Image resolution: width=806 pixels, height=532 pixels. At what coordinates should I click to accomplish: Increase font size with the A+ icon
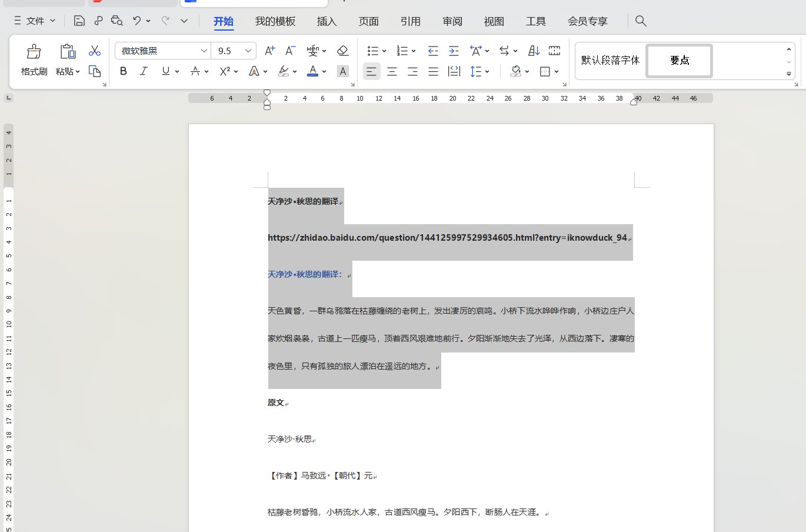(270, 51)
